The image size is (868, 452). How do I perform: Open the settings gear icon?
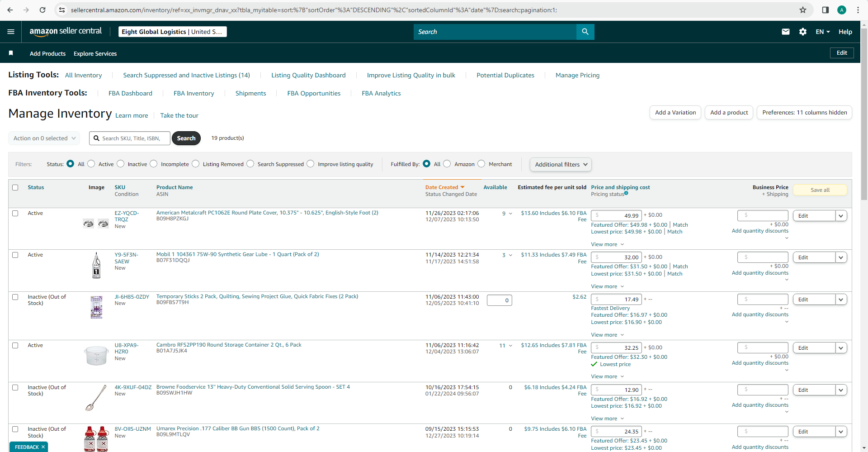click(803, 32)
